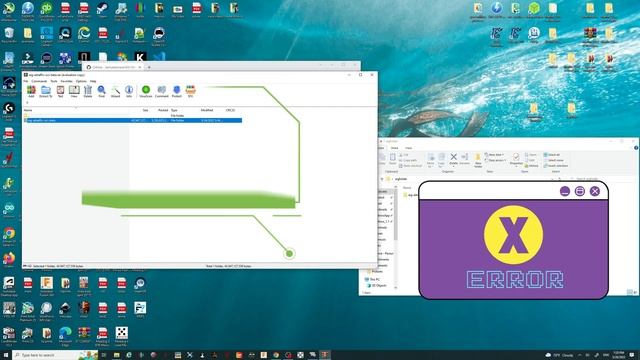
Task: Click Cut in File Explorer ribbon
Action: click(x=404, y=155)
